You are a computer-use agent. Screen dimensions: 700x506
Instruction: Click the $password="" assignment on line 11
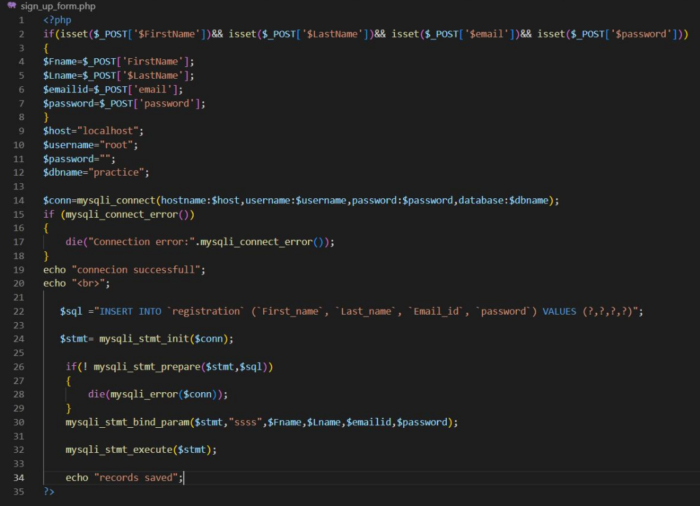79,159
